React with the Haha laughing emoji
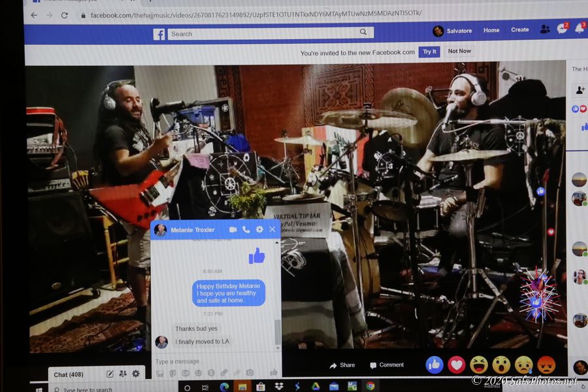This screenshot has width=588, height=392. [x=478, y=365]
